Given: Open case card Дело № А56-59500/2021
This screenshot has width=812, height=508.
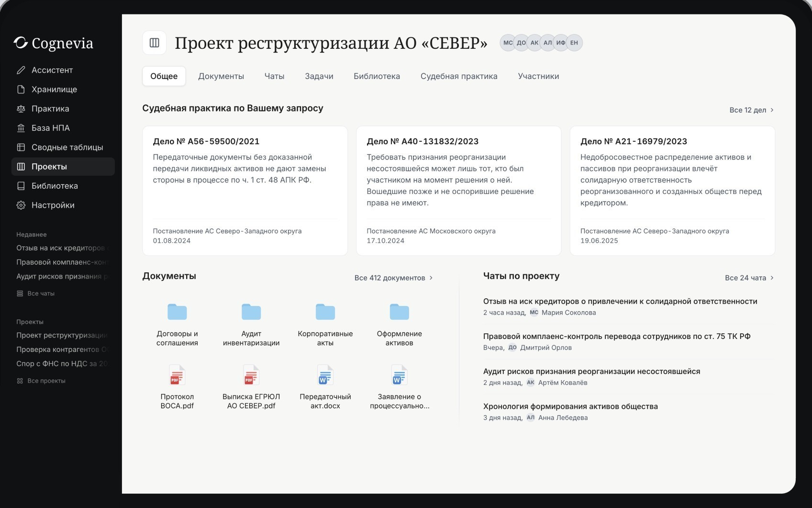Looking at the screenshot, I should (x=245, y=191).
